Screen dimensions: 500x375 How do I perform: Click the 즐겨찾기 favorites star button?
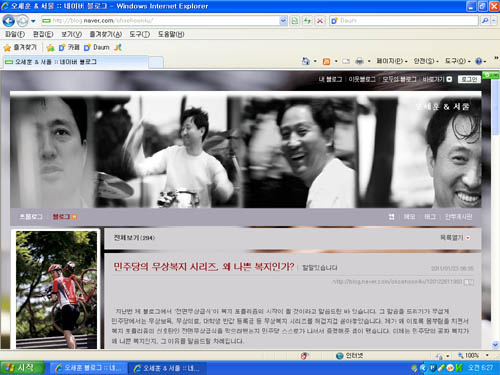[20, 48]
